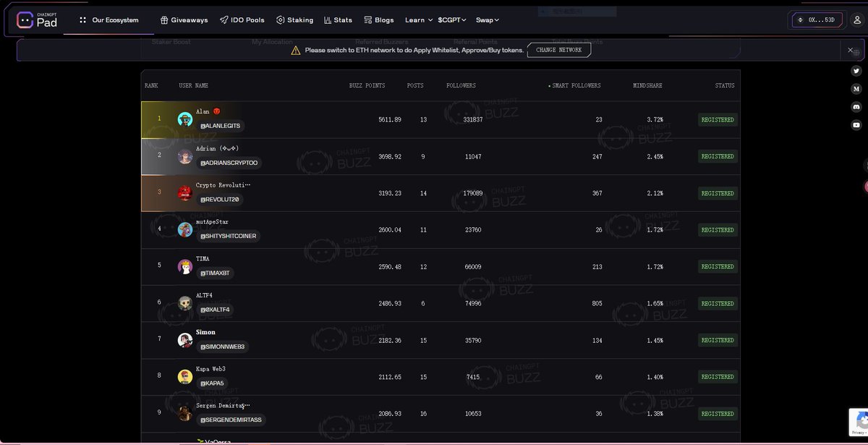This screenshot has height=445, width=868.
Task: Select the 331837 followers value
Action: [473, 119]
